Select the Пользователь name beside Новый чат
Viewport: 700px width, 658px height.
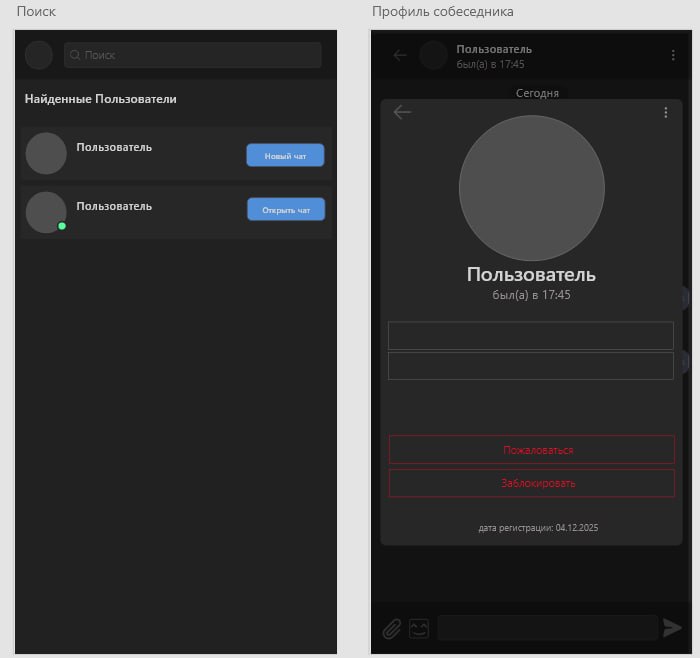pos(114,147)
